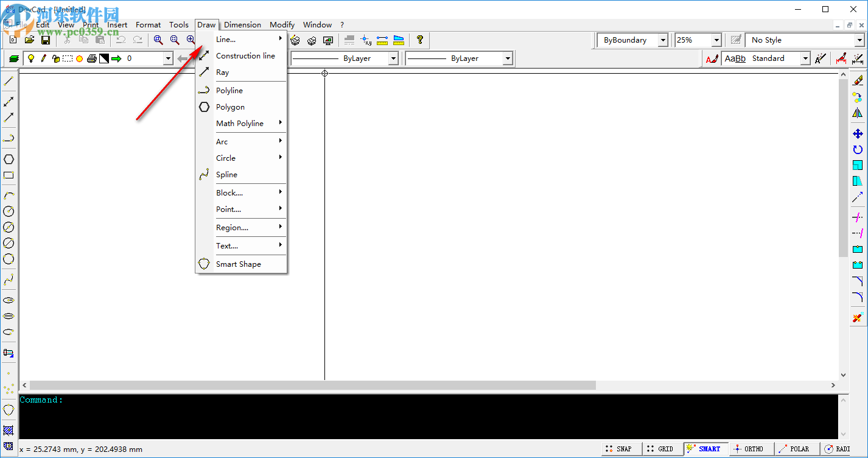
Task: Select the hexagon polygon tool in left toolbar
Action: (9, 160)
